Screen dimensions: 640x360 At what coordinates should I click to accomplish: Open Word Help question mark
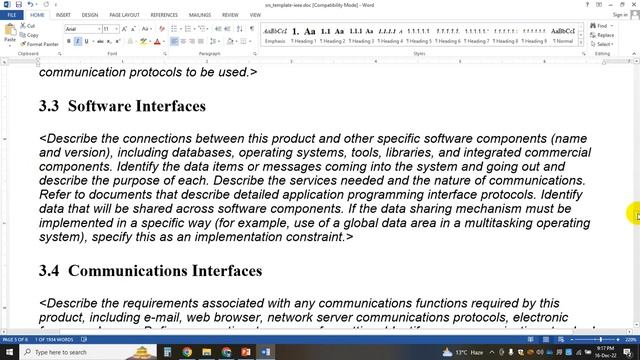pos(587,4)
